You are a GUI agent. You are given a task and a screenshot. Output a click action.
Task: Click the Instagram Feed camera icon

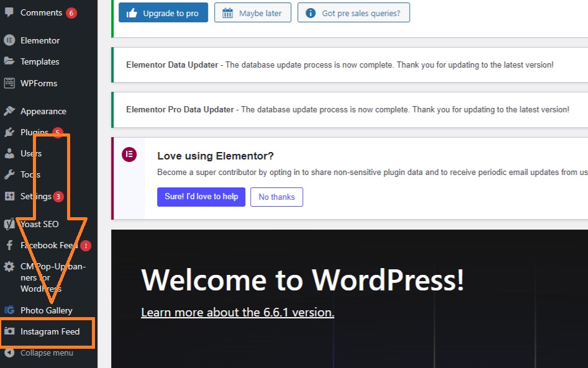pyautogui.click(x=9, y=331)
